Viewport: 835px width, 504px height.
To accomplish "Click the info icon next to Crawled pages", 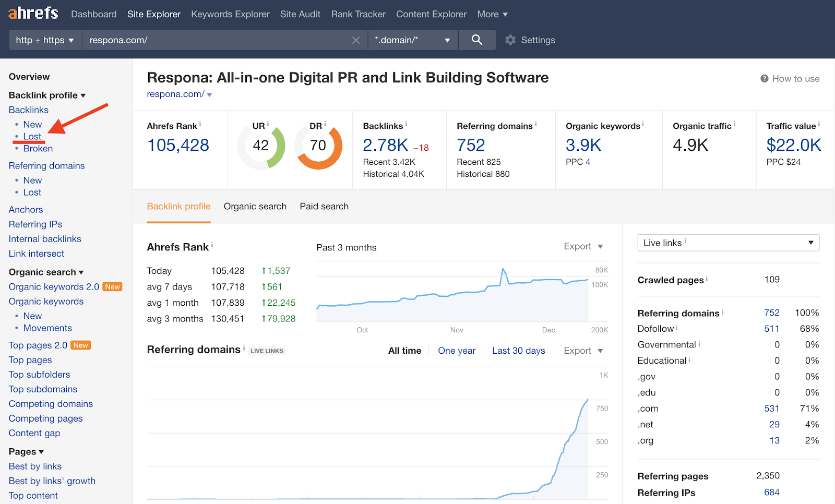I will pos(707,279).
